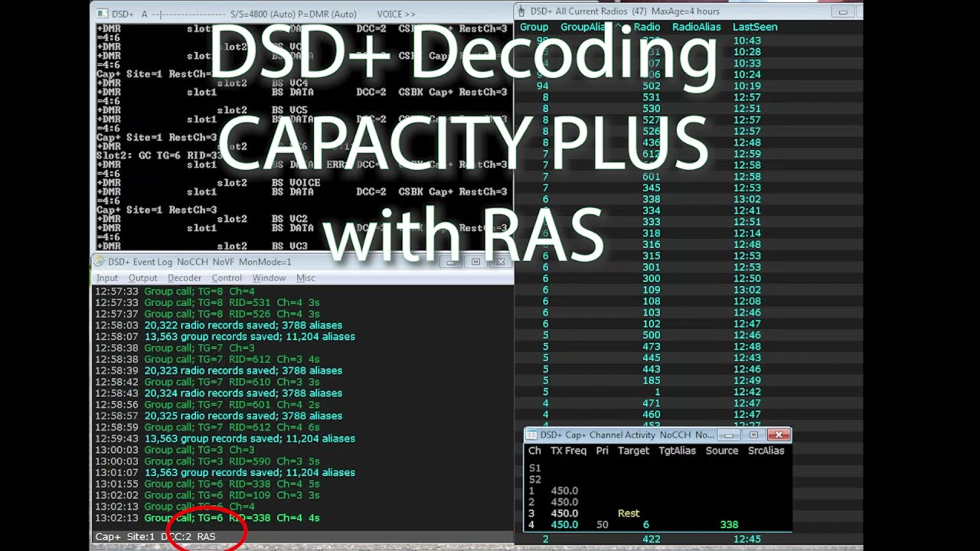Click the Radio column header
This screenshot has height=551, width=980.
(647, 27)
